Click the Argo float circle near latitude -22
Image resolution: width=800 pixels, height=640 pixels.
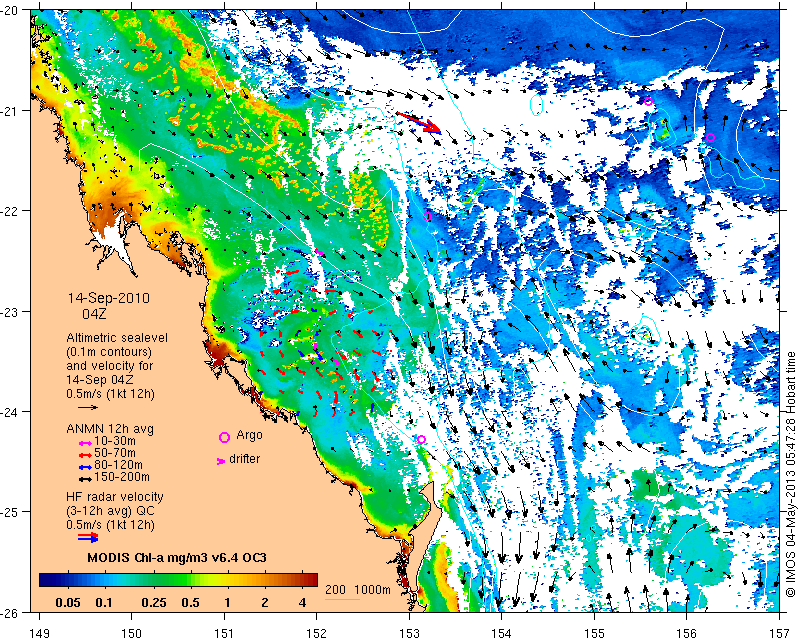pyautogui.click(x=428, y=216)
